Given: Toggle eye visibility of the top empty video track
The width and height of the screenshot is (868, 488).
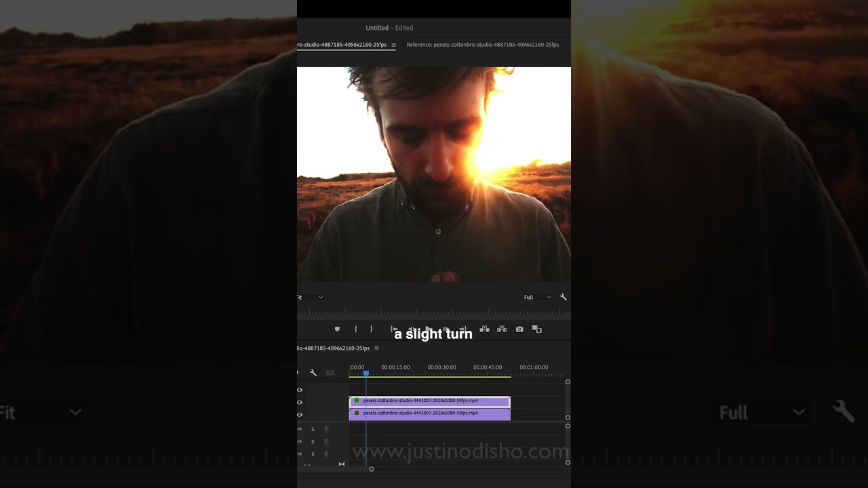Looking at the screenshot, I should point(300,390).
